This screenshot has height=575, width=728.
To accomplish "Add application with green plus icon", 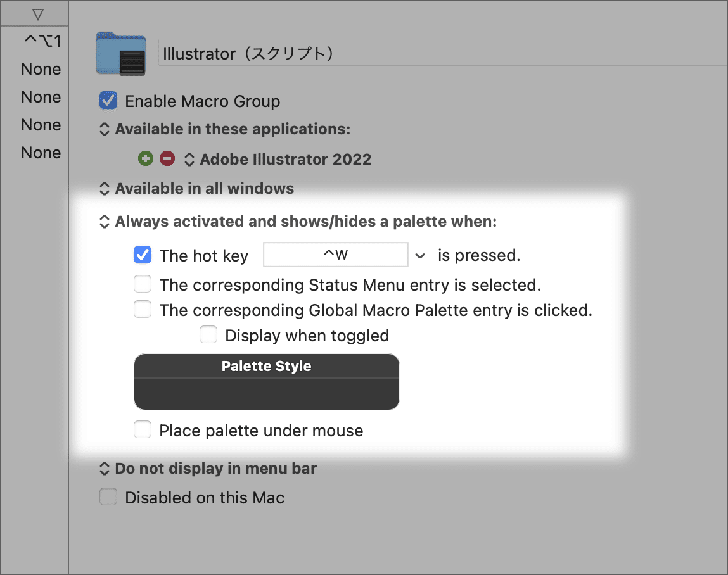I will pyautogui.click(x=146, y=159).
